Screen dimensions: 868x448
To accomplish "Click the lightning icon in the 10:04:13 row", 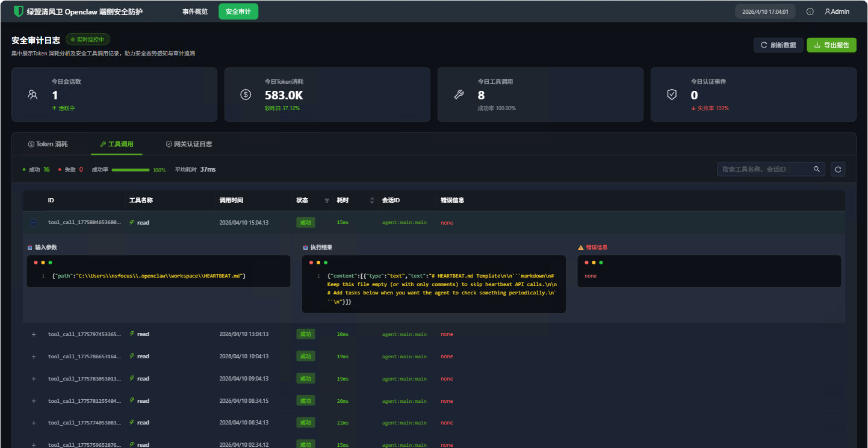I will 132,356.
